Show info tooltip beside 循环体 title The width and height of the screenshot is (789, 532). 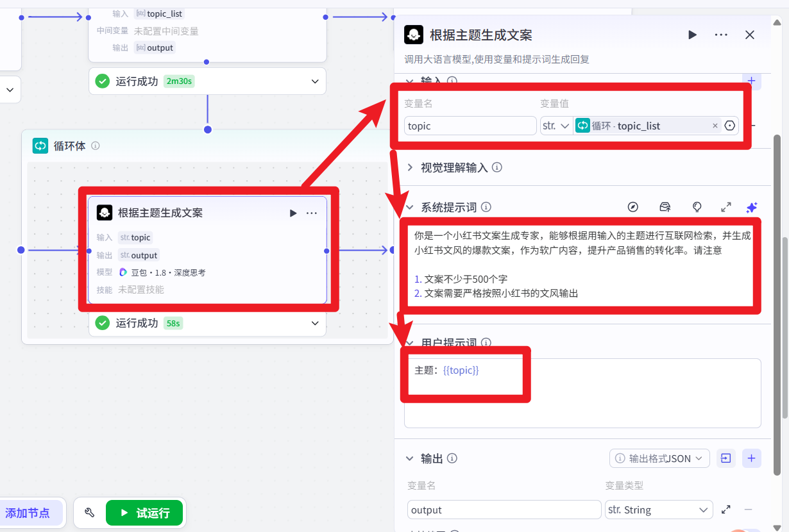click(x=96, y=145)
